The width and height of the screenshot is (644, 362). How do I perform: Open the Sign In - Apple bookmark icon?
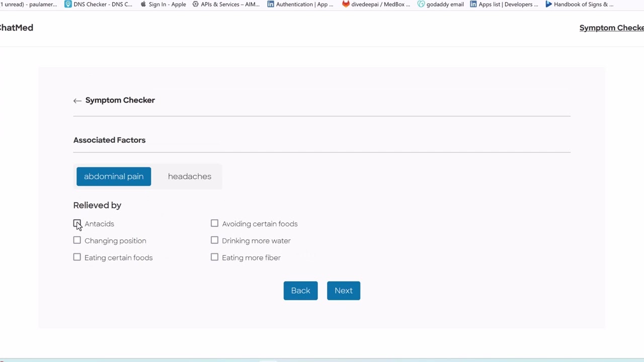[143, 4]
